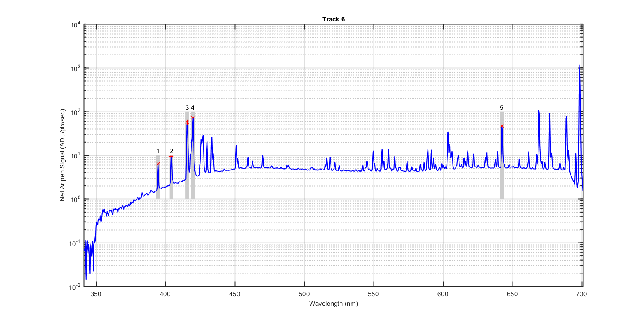Image resolution: width=644 pixels, height=322 pixels.
Task: Click the x-axis tick label '650'
Action: (513, 294)
